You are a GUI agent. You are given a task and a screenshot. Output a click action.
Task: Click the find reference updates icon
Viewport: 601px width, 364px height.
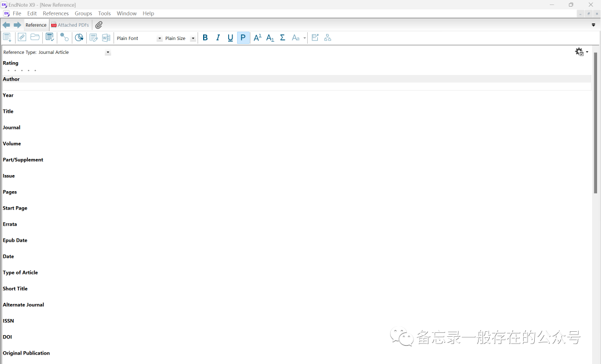[50, 37]
